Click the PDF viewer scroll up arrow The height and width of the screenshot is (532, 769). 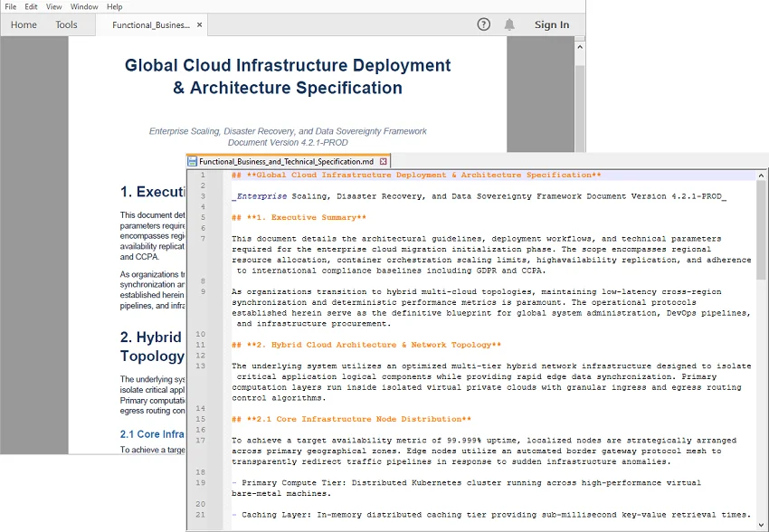pos(580,48)
